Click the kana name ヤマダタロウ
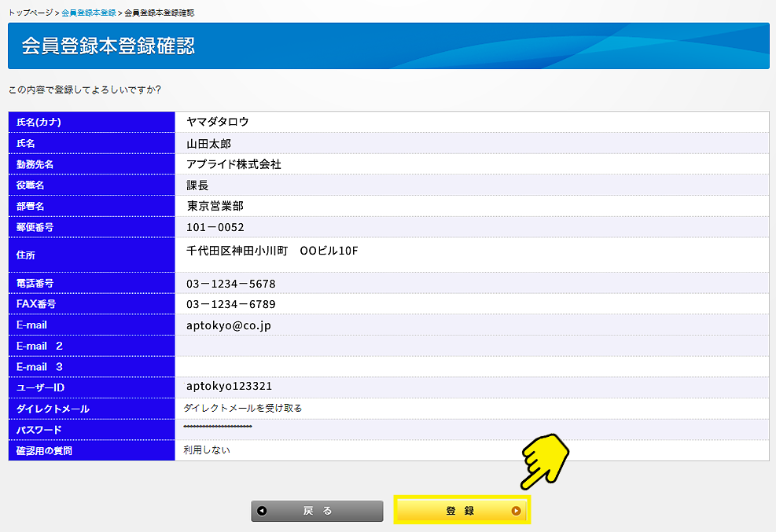 (x=217, y=122)
